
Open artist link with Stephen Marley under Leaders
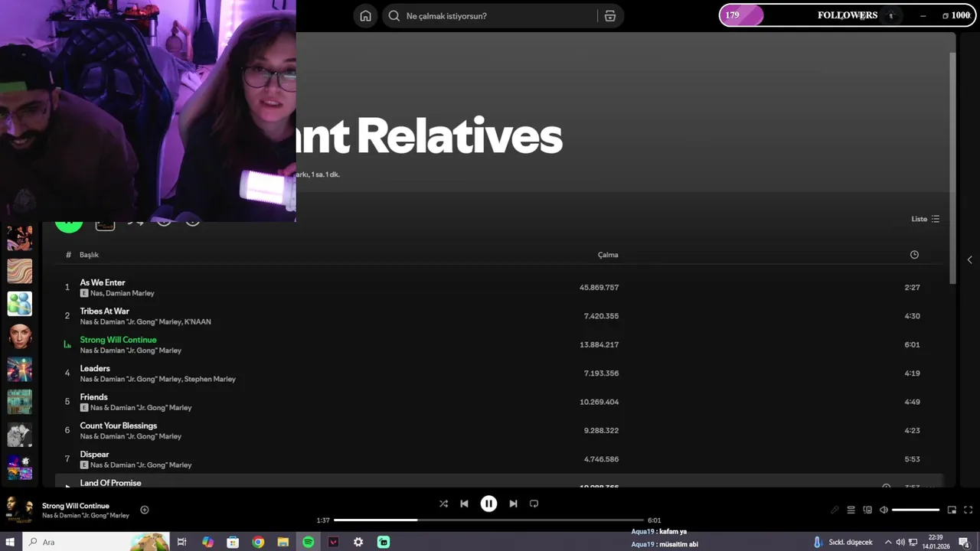click(x=158, y=379)
